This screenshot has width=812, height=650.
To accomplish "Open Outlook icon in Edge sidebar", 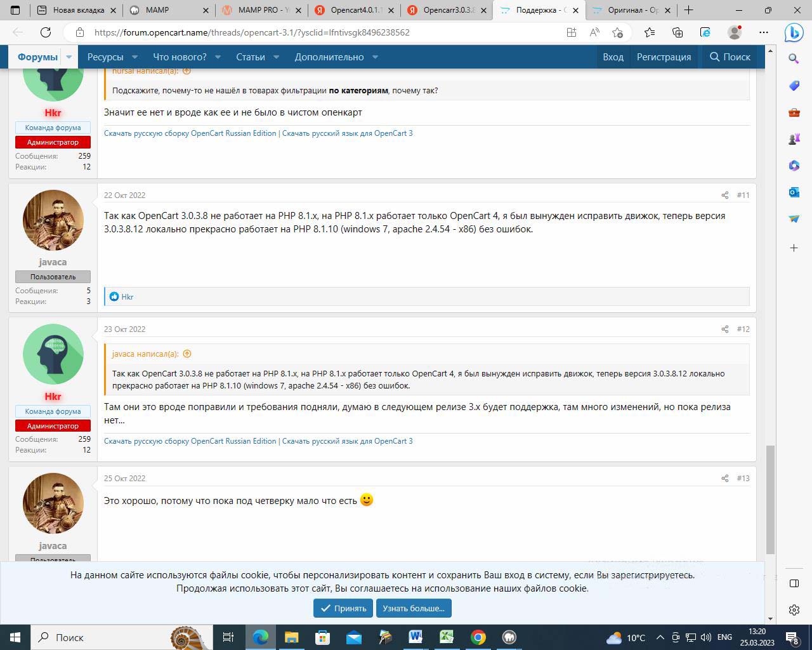I will point(794,192).
